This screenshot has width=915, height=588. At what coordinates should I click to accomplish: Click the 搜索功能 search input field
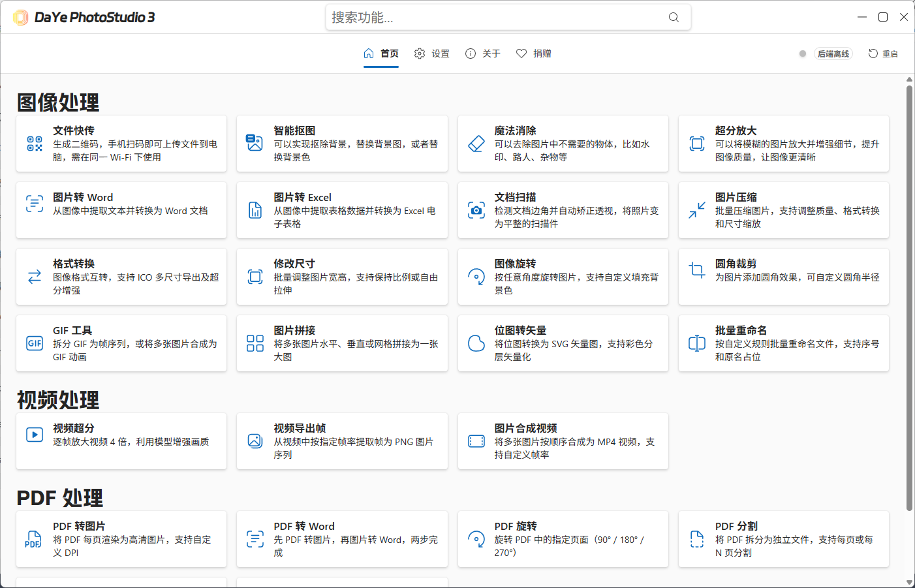coord(508,18)
